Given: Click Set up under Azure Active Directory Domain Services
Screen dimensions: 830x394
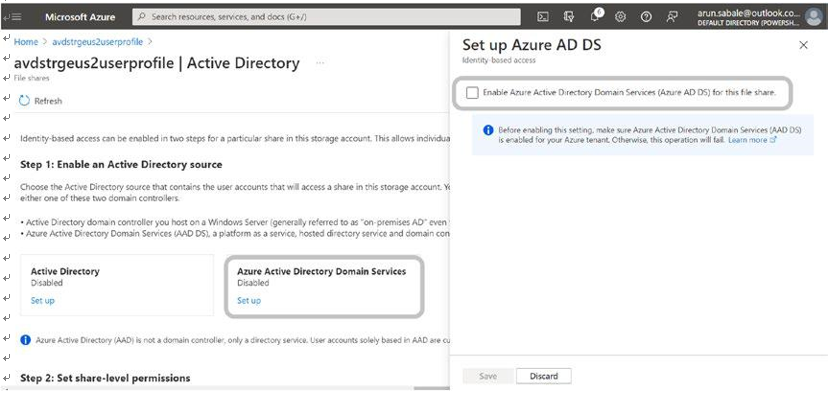Looking at the screenshot, I should tap(249, 300).
